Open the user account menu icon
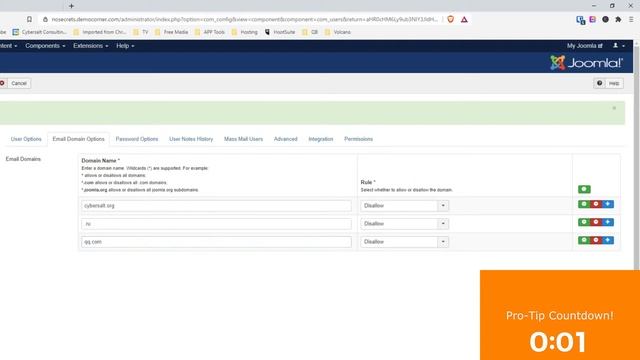The image size is (640, 360). tap(618, 46)
